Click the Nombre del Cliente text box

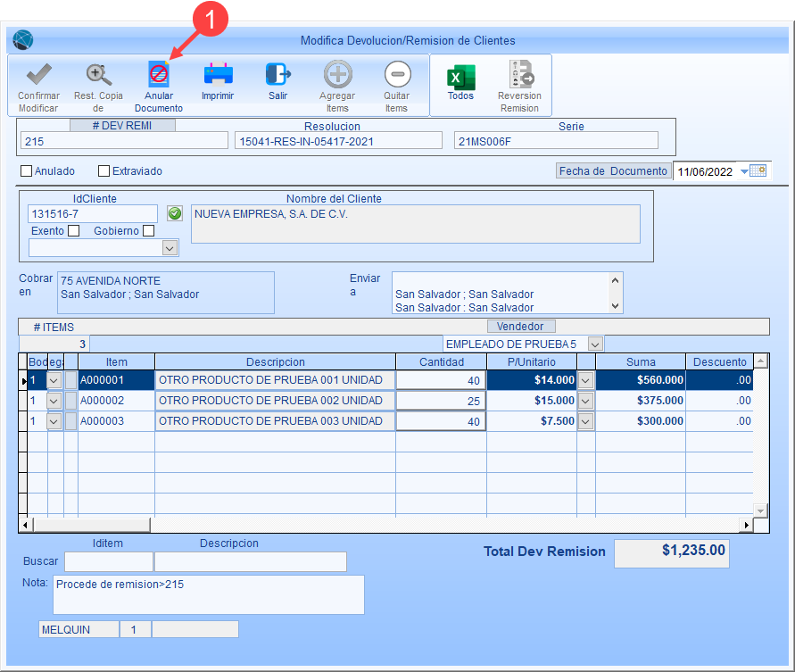(416, 224)
